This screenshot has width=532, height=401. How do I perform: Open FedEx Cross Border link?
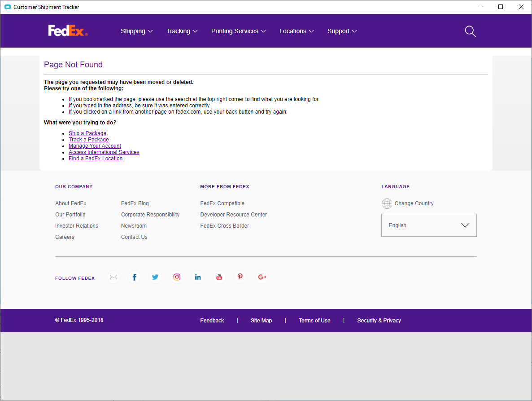click(x=224, y=226)
